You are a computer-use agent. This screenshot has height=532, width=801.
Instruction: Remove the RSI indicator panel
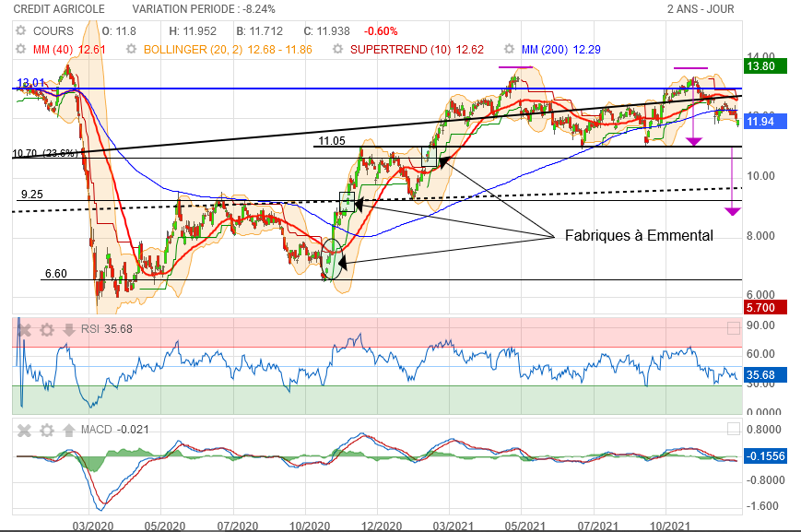pyautogui.click(x=24, y=330)
